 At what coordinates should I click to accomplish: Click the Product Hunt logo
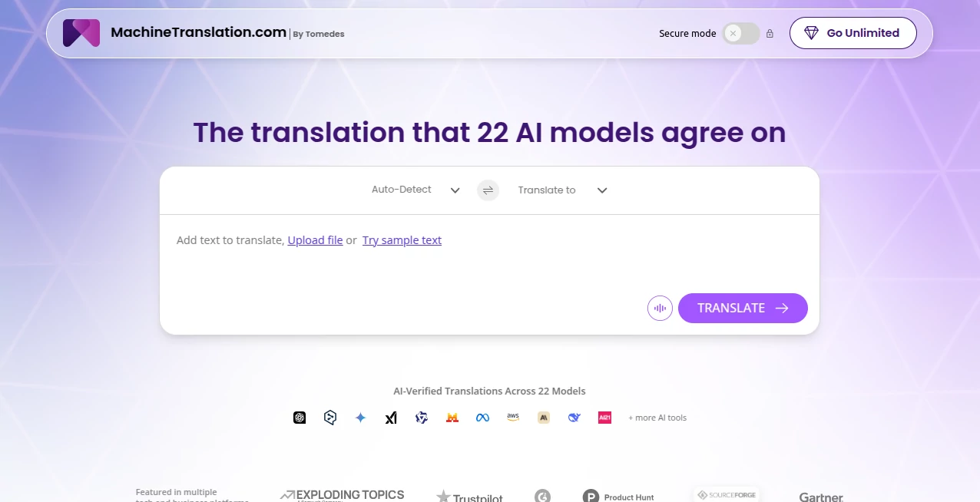[618, 496]
